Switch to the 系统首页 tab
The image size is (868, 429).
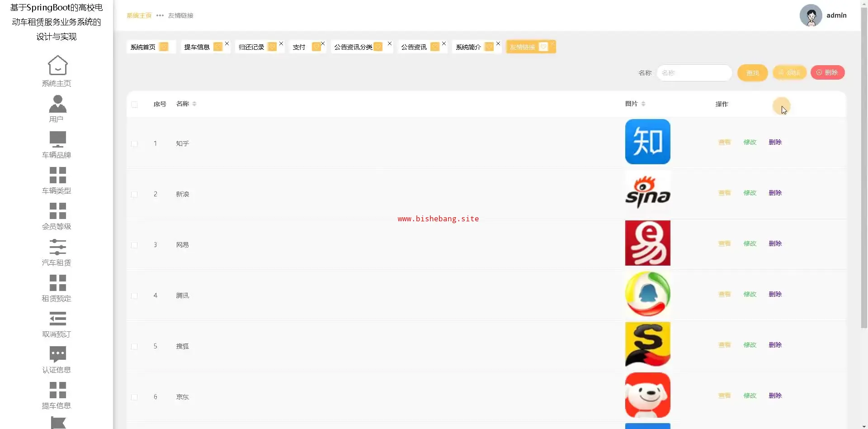point(151,47)
